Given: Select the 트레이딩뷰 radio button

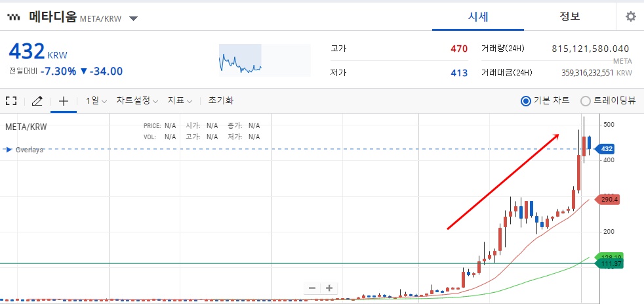Looking at the screenshot, I should tap(586, 100).
